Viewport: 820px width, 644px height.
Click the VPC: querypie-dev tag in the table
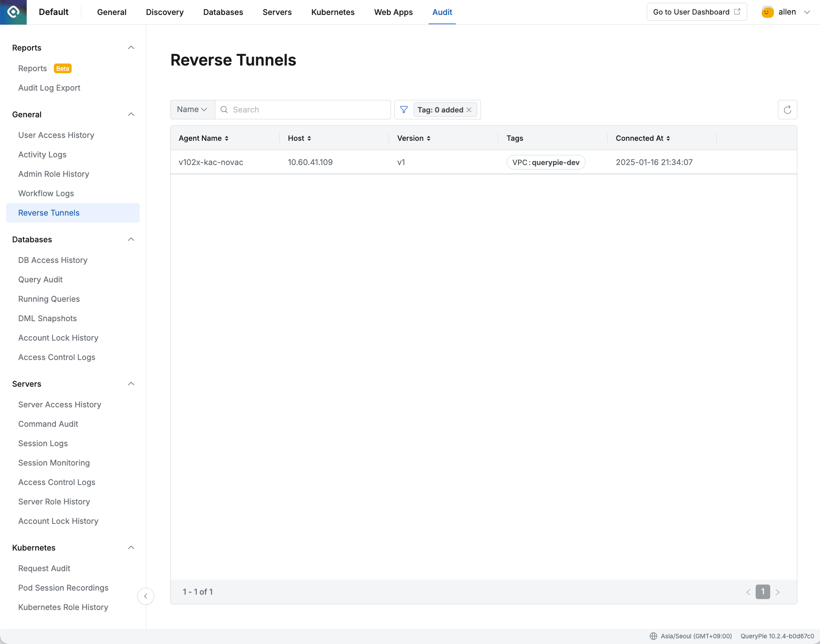click(546, 162)
